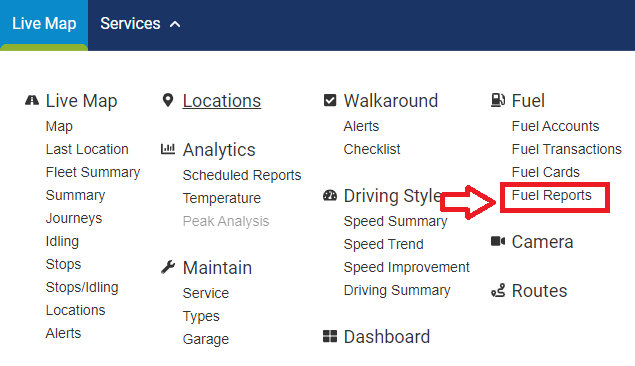This screenshot has height=366, width=635.
Task: Open Garage under Maintain
Action: click(206, 339)
